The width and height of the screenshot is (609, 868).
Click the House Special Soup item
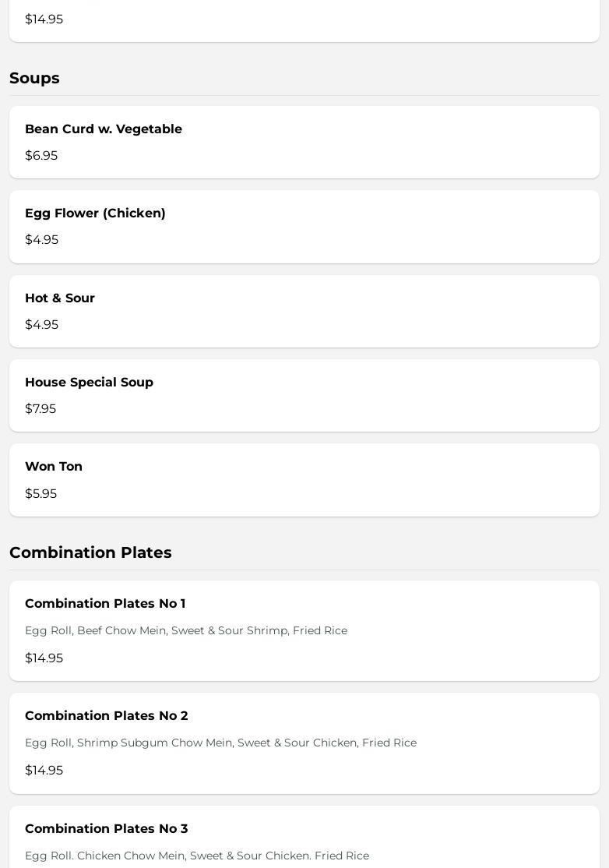tap(89, 383)
